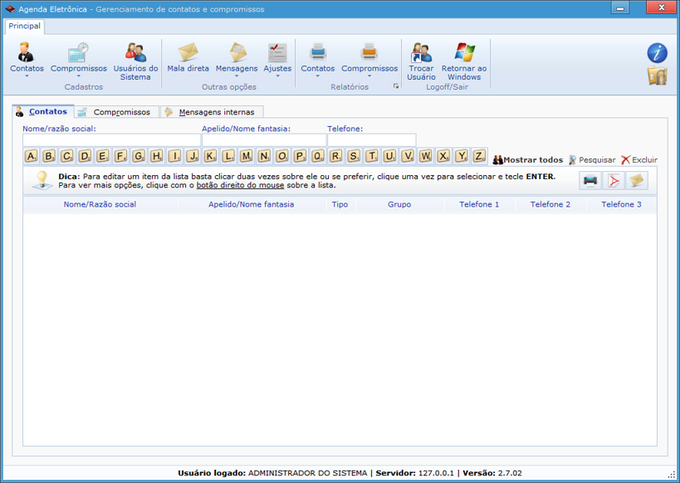Minimize the Agenda Eletrônica window
680x483 pixels.
621,8
